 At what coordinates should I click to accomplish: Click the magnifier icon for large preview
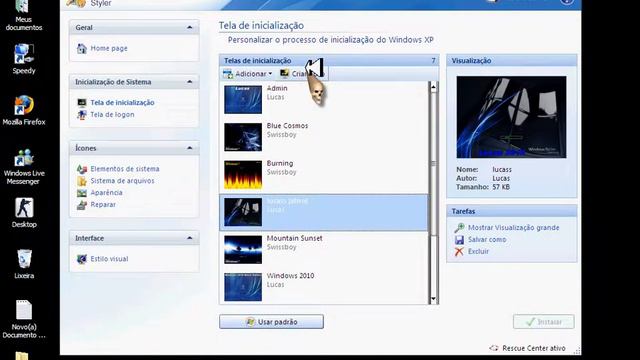tap(459, 228)
